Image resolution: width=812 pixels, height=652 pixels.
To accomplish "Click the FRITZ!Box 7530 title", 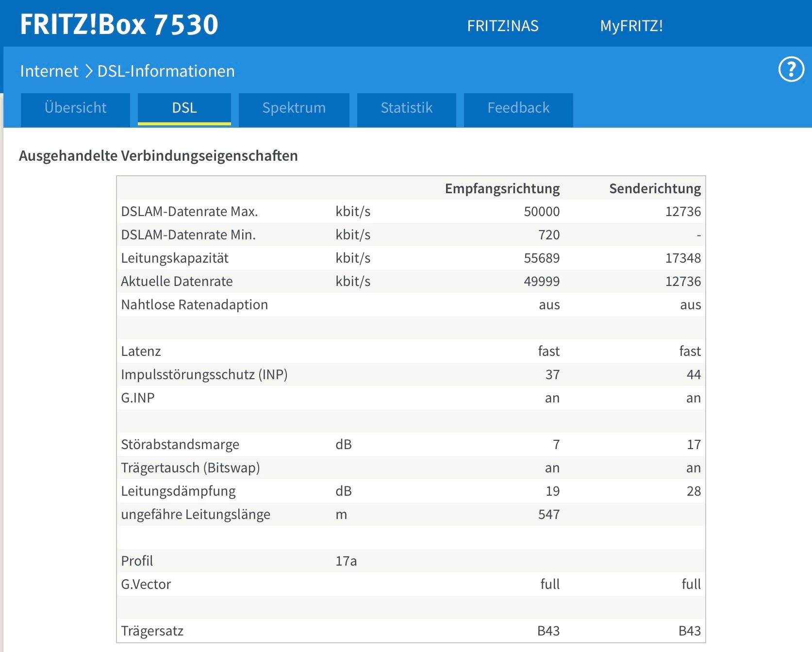I will [119, 24].
